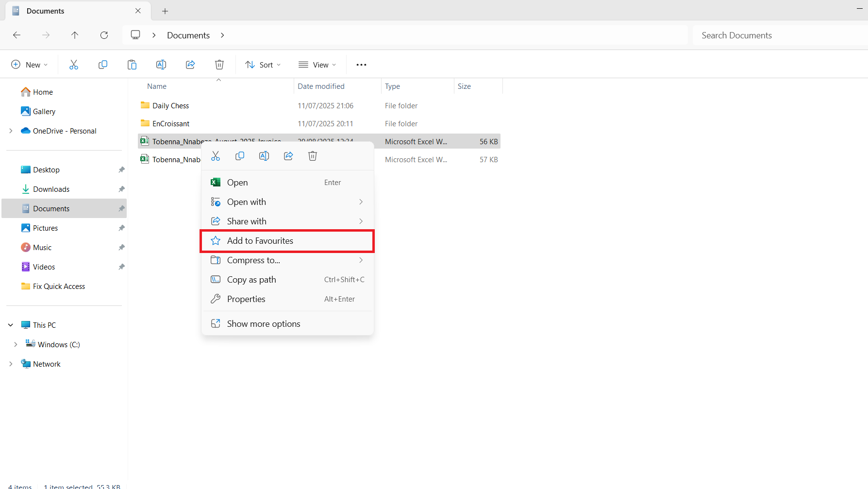868x489 pixels.
Task: Open the View dropdown
Action: pos(317,64)
